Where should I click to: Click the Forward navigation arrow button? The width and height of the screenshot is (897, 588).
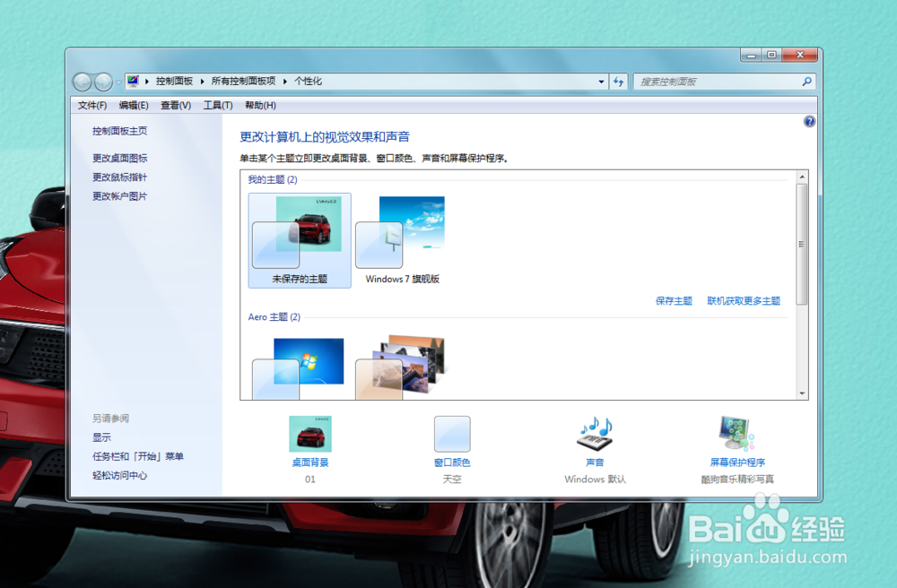103,82
